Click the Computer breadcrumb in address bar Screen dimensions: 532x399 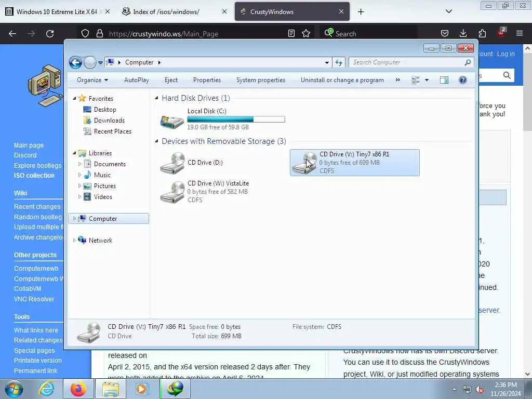[139, 62]
